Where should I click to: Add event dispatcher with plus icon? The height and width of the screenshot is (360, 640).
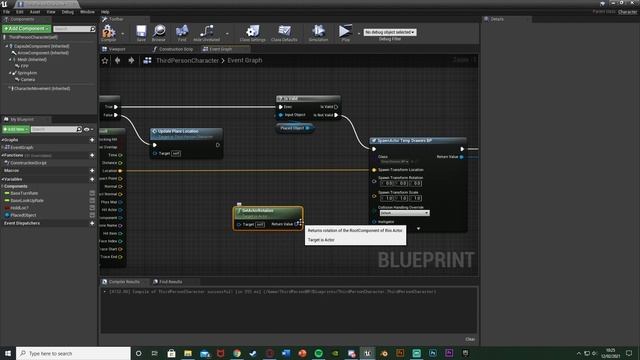click(92, 223)
